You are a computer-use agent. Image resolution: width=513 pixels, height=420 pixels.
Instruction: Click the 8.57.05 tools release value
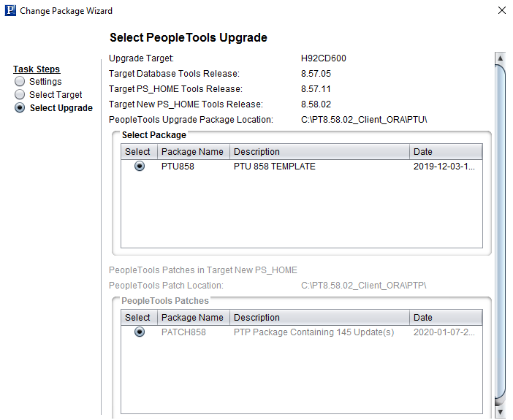point(316,74)
